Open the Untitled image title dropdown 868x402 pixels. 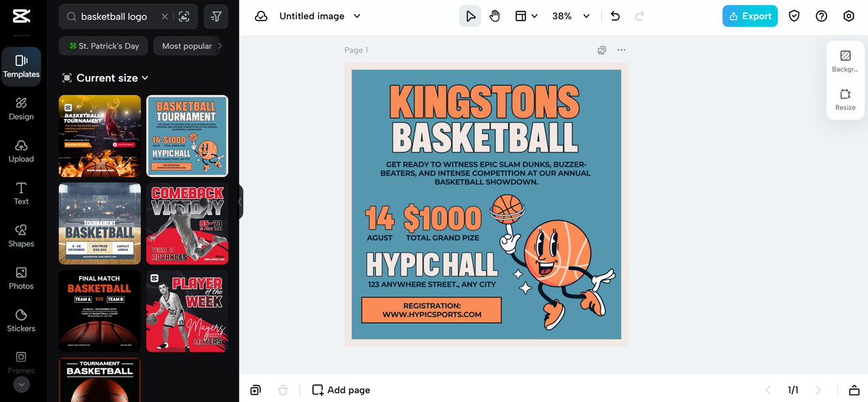point(320,16)
